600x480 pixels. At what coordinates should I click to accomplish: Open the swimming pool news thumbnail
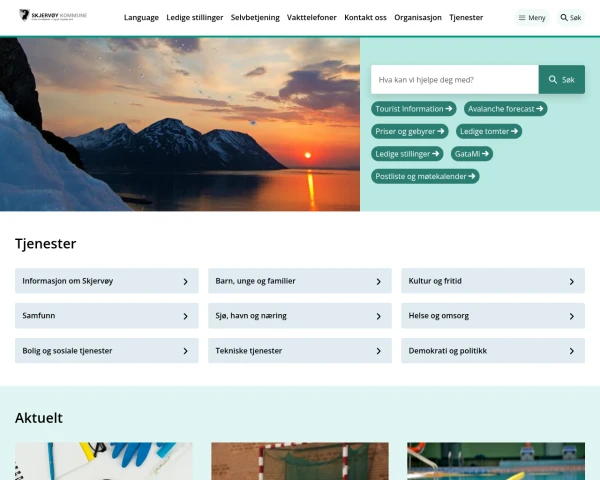[x=495, y=461]
